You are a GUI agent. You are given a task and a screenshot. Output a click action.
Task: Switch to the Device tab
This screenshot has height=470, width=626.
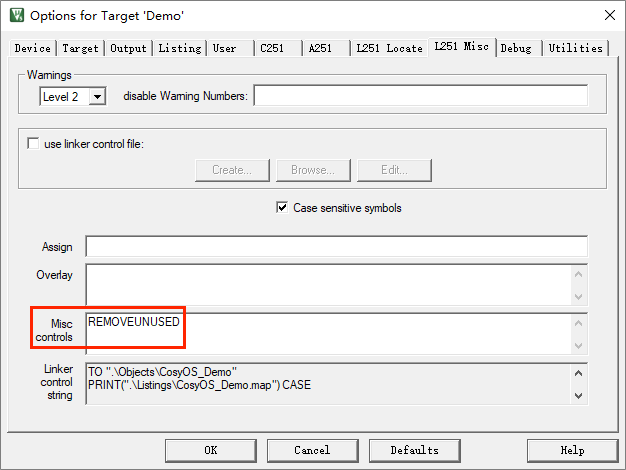[x=33, y=48]
